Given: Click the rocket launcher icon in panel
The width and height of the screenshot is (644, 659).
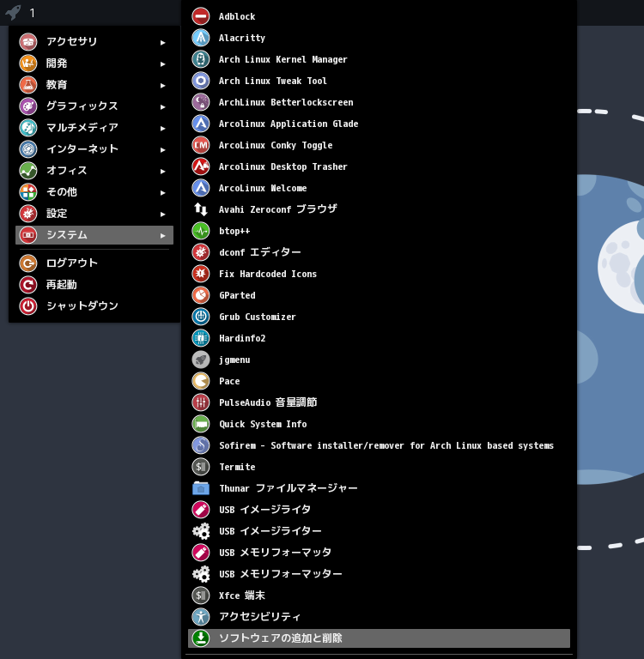Looking at the screenshot, I should 13,12.
